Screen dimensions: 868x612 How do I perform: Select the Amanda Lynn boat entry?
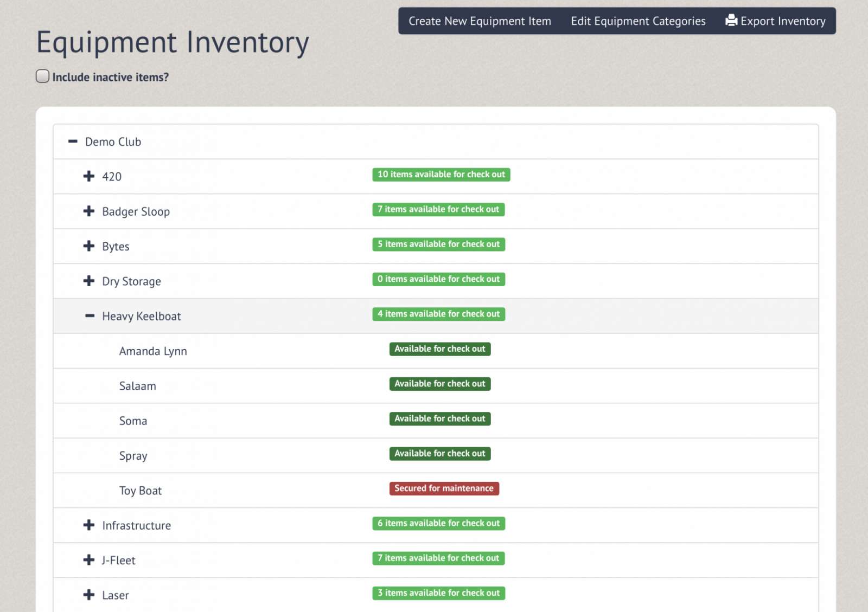pos(153,351)
